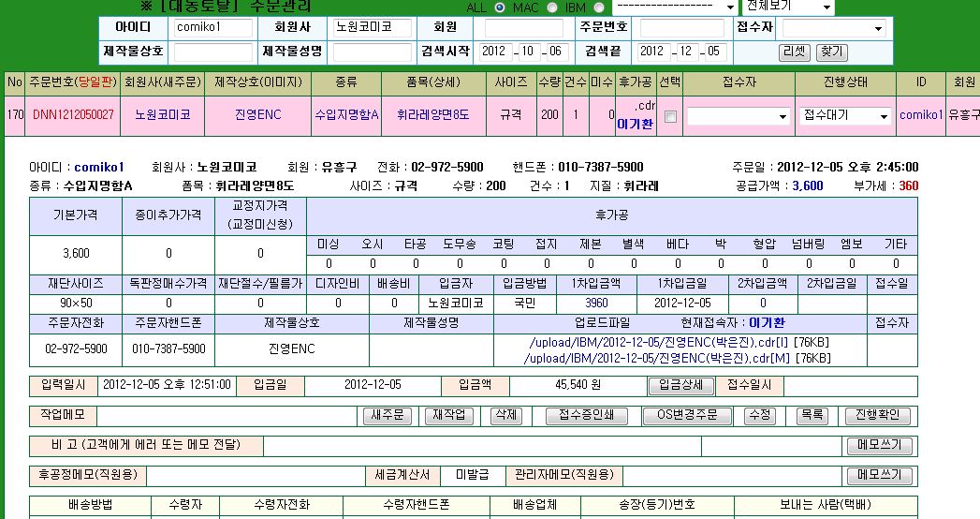Click the 주문번호 search input field
This screenshot has height=519, width=980.
pos(680,28)
